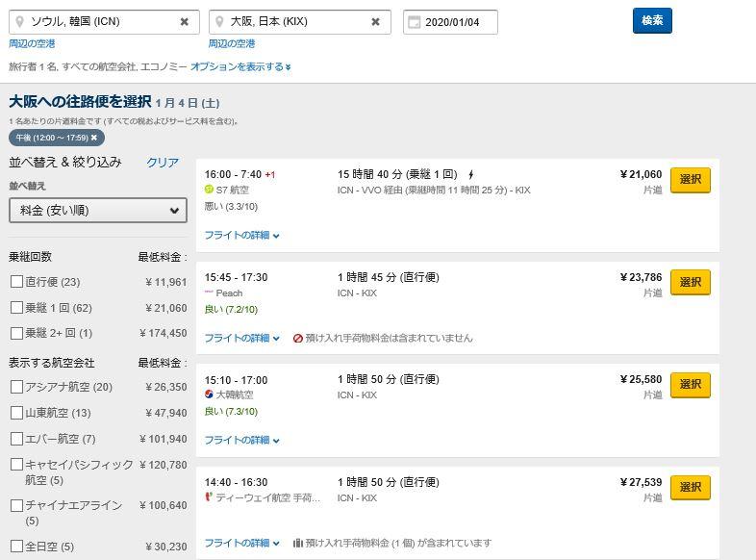Image resolution: width=756 pixels, height=560 pixels.
Task: Tick the 山東航空 (13) checkbox
Action: [17, 413]
